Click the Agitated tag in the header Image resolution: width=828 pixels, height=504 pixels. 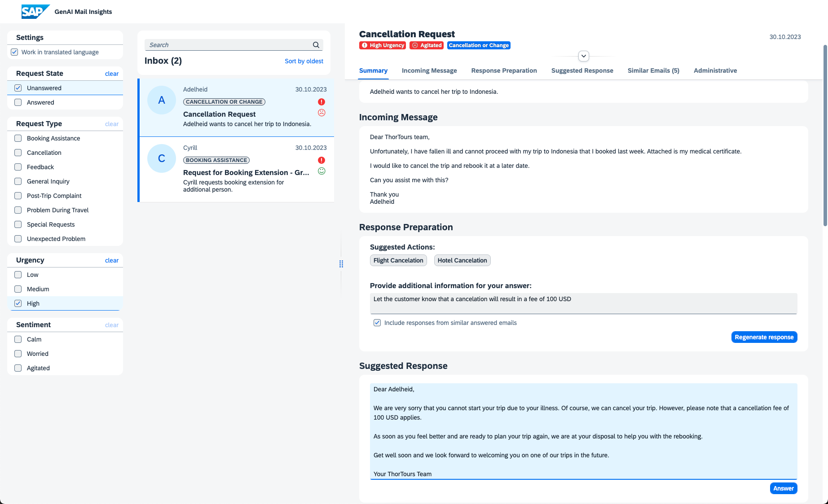tap(427, 45)
